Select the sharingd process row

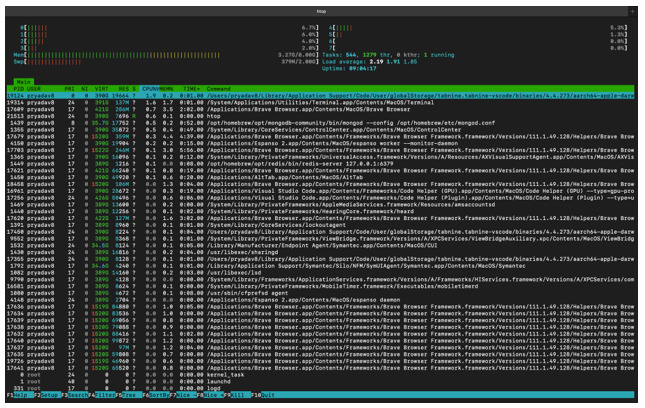tap(320, 252)
